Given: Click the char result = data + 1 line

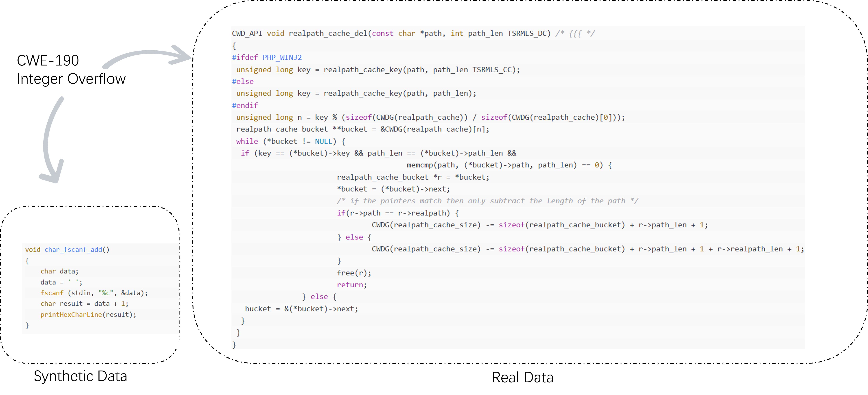Looking at the screenshot, I should [x=84, y=304].
